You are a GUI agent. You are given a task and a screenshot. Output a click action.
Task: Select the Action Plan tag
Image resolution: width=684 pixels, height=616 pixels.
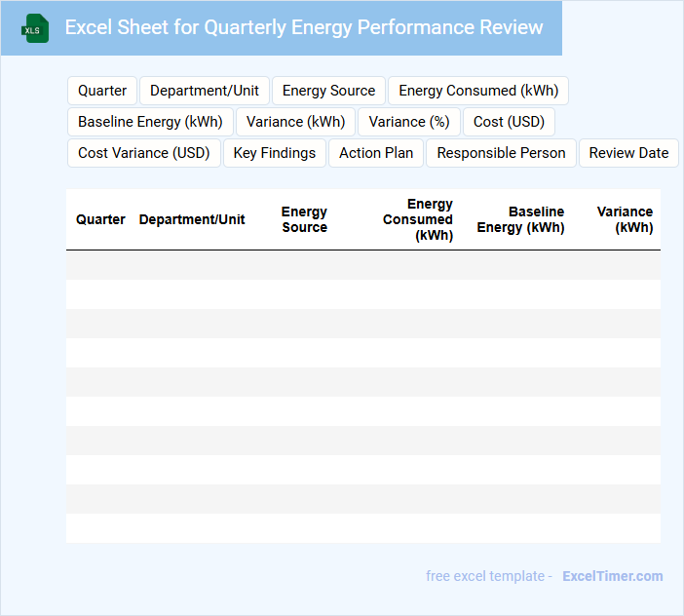click(x=376, y=153)
